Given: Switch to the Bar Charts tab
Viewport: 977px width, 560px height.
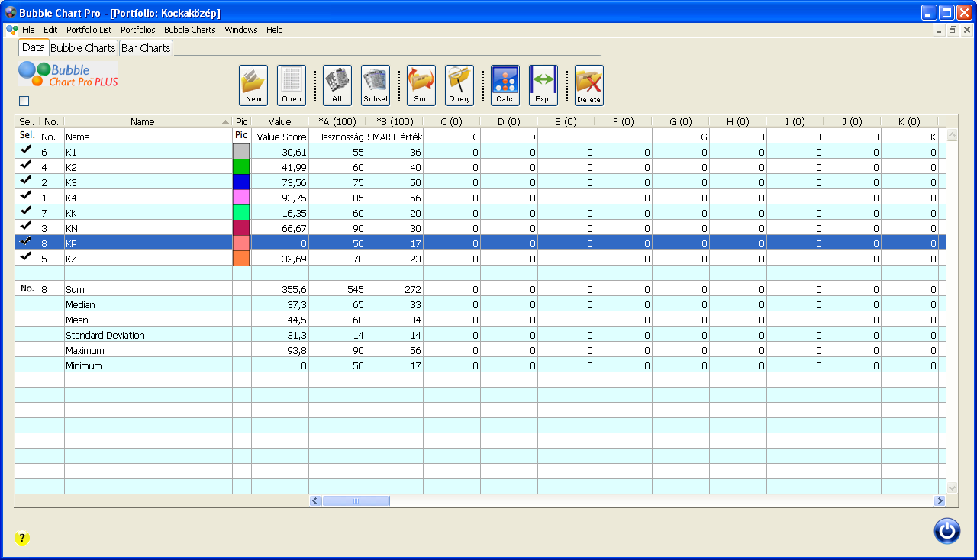Looking at the screenshot, I should point(146,48).
